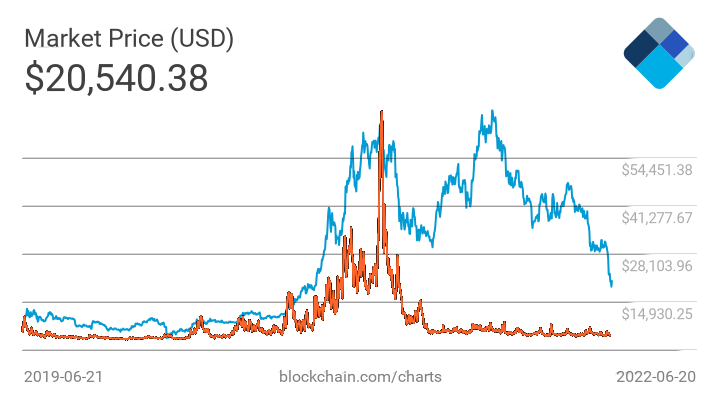Pick the 2022-06-20 end date label

[x=655, y=377]
